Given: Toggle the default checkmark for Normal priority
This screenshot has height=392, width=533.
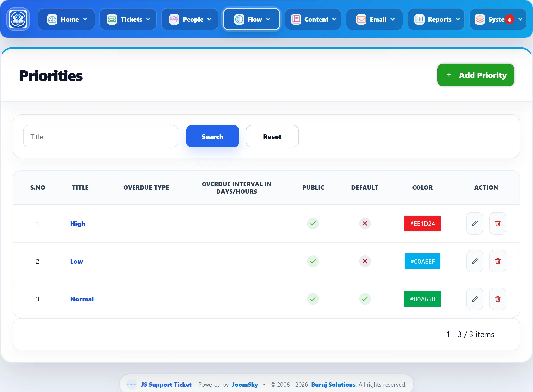Looking at the screenshot, I should pos(365,299).
